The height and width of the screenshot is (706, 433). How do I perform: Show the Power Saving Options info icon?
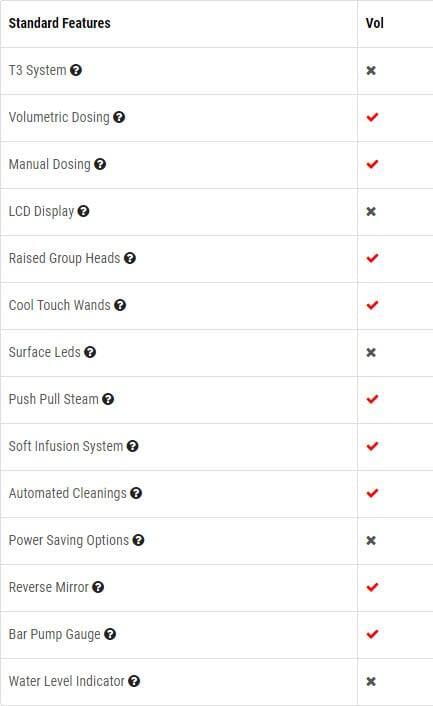click(x=138, y=540)
